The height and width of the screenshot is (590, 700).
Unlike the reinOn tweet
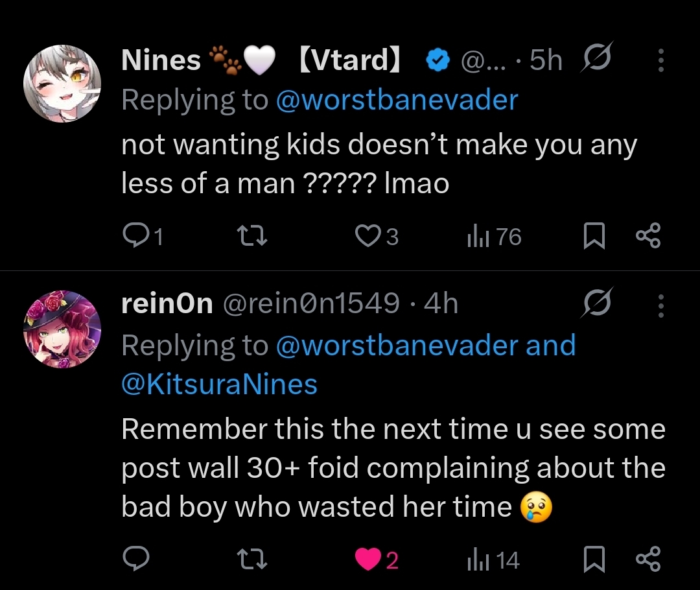369,560
